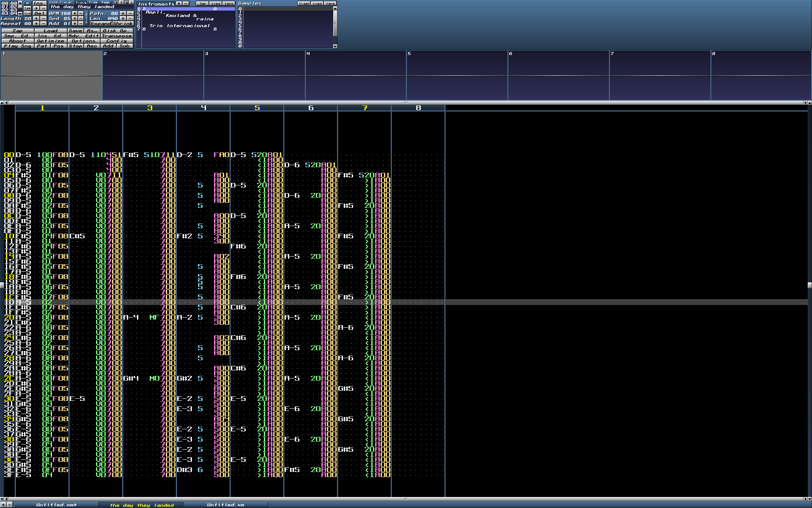Click the Expand pattern button
Screen dimensions: 812x508
pos(101,24)
